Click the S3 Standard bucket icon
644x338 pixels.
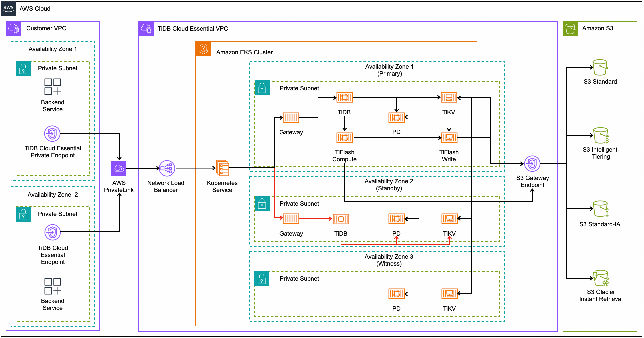600,68
